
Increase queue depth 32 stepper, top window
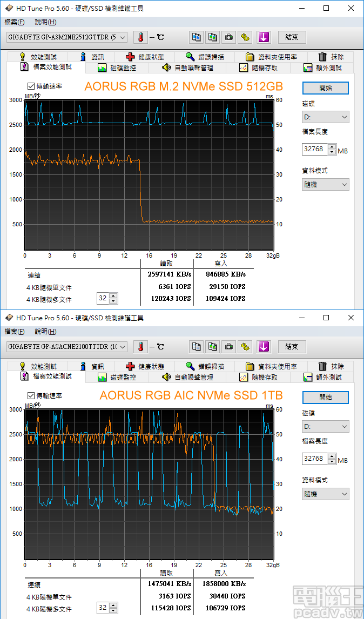tap(113, 296)
